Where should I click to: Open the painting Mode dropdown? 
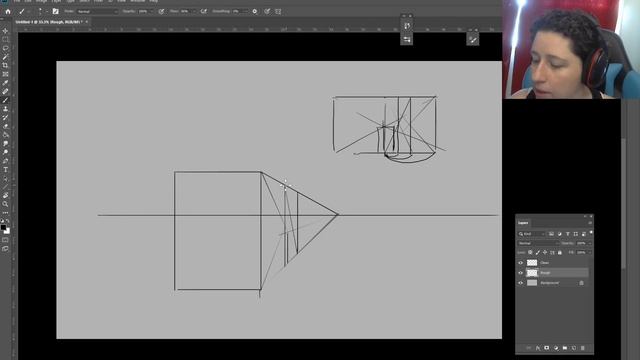point(97,11)
